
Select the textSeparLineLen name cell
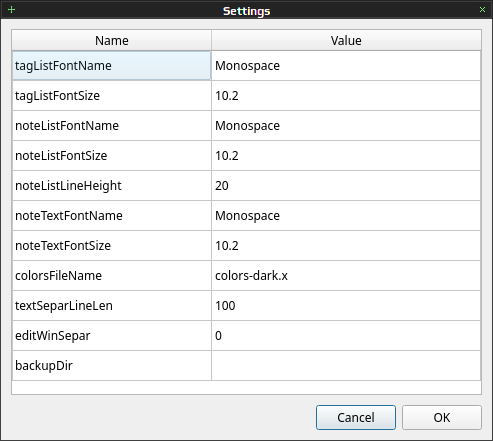pos(112,306)
